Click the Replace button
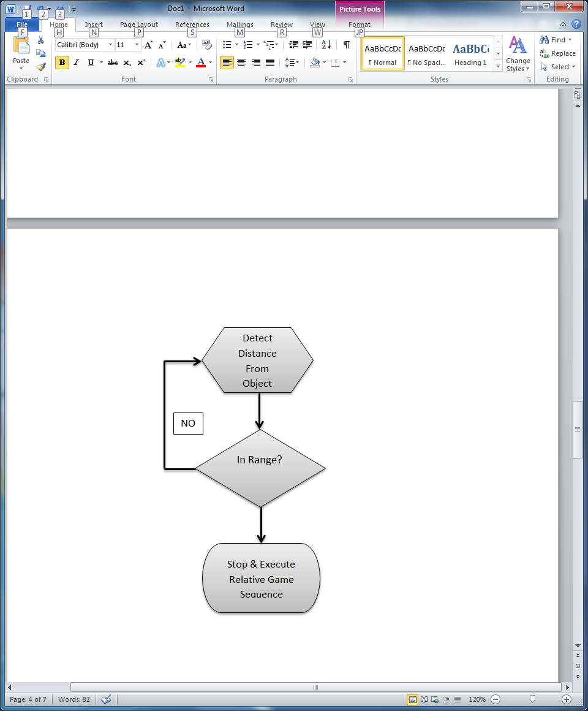Image resolution: width=588 pixels, height=711 pixels. click(x=557, y=53)
